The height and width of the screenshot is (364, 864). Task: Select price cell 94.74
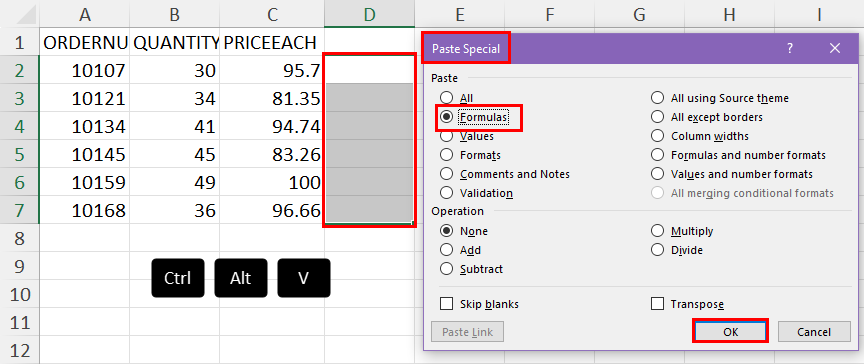(272, 126)
